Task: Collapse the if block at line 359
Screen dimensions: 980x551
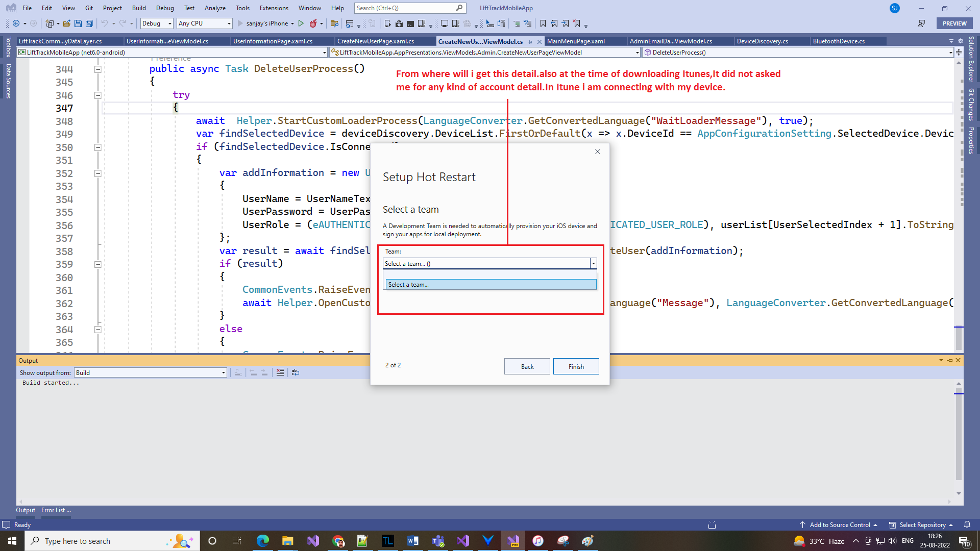Action: click(97, 264)
